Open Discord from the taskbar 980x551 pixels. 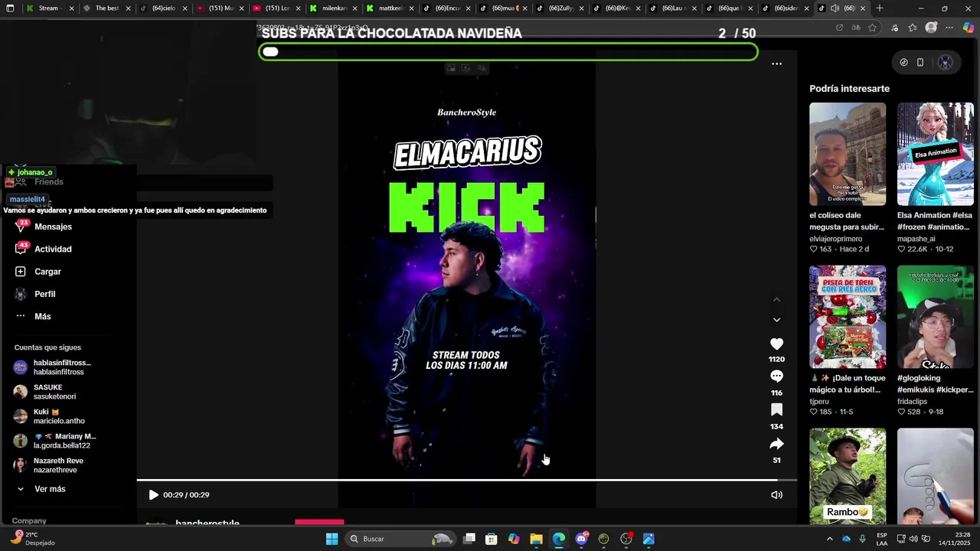581,539
